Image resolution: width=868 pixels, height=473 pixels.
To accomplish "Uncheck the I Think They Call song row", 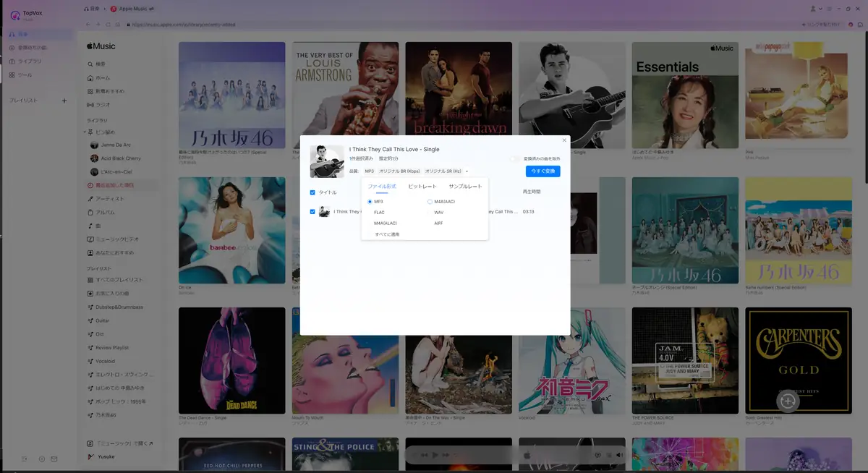I will coord(312,212).
